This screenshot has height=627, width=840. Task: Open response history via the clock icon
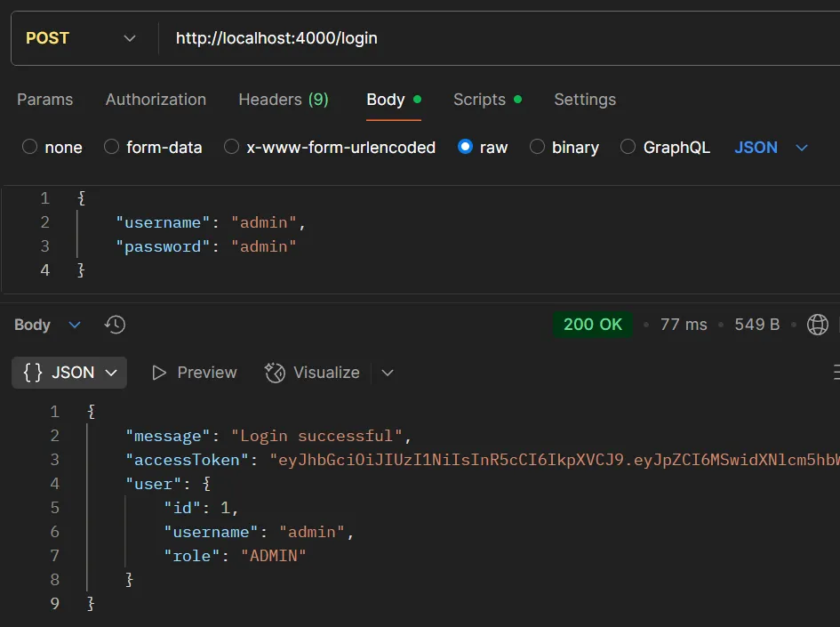[115, 325]
